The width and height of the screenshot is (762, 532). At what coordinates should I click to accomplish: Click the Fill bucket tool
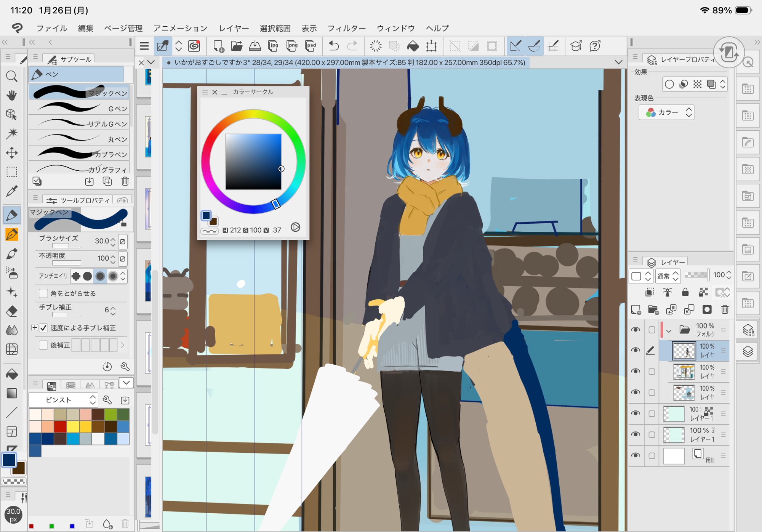(11, 374)
